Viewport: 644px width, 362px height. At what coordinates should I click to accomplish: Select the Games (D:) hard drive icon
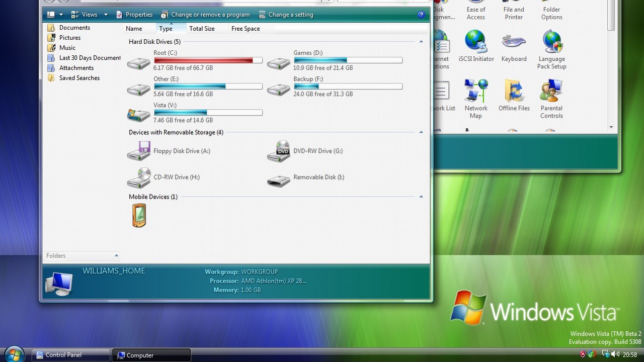(278, 63)
